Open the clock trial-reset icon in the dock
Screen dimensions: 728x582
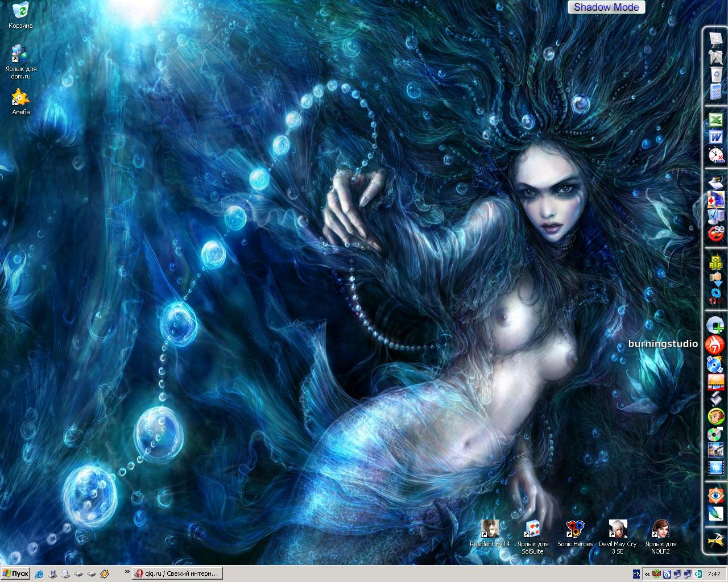pyautogui.click(x=715, y=155)
